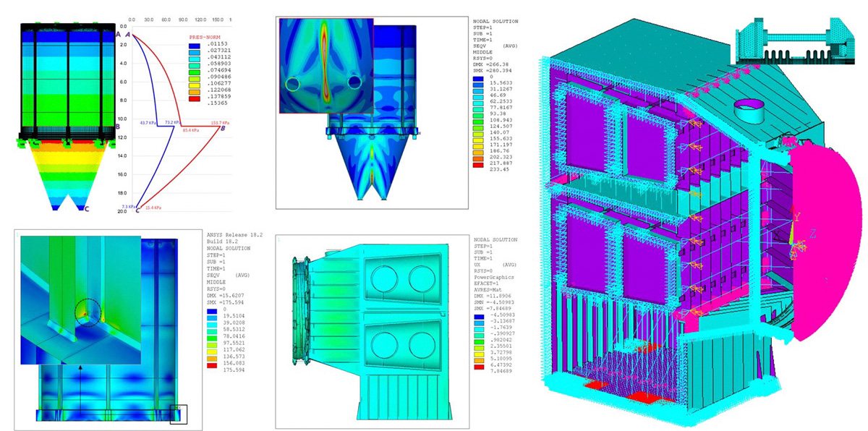This screenshot has height=431, width=868.
Task: Click the 97.5521 legend value
Action: 234,343
